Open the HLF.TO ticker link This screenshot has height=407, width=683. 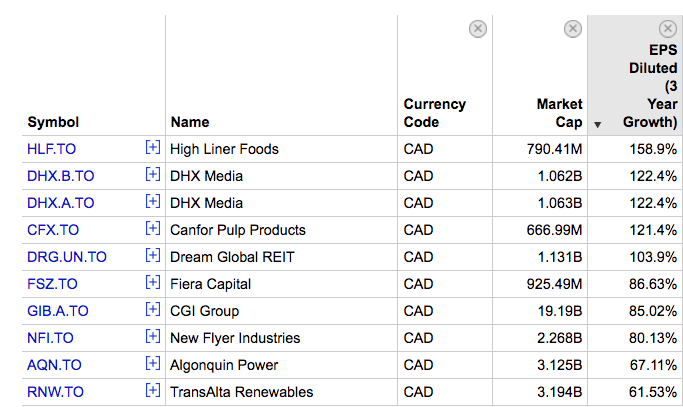[x=52, y=149]
